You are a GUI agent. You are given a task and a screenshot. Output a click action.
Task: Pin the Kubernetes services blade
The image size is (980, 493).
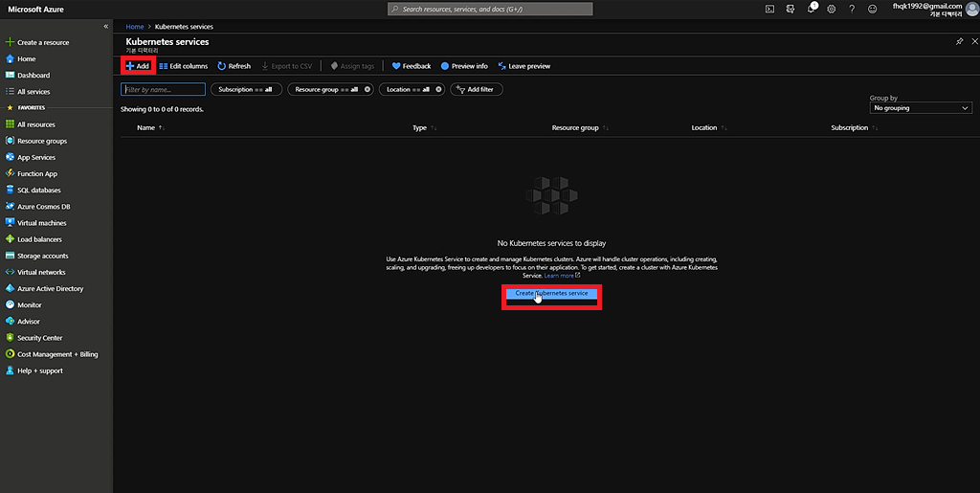coord(959,42)
